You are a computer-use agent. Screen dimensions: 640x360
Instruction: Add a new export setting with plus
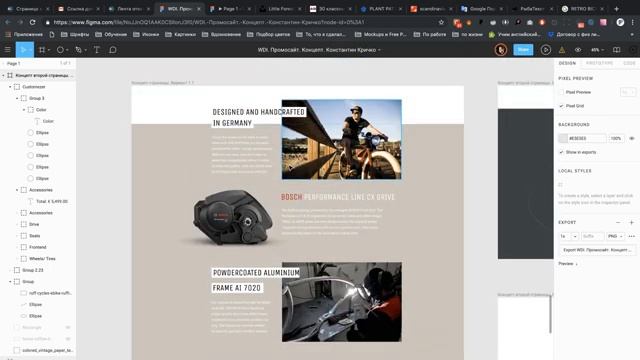coord(631,222)
